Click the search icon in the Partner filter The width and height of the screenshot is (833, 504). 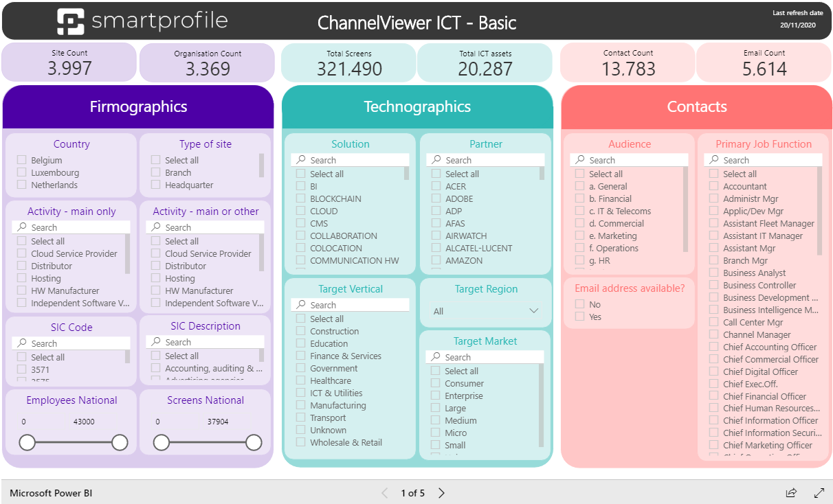click(436, 159)
